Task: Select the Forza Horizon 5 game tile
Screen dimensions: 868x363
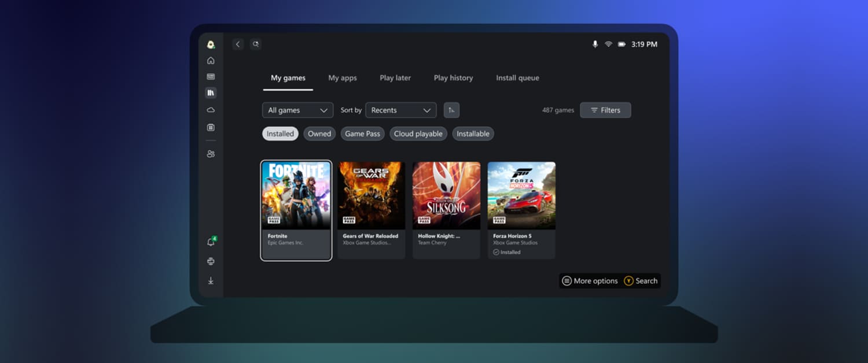Action: pyautogui.click(x=521, y=209)
